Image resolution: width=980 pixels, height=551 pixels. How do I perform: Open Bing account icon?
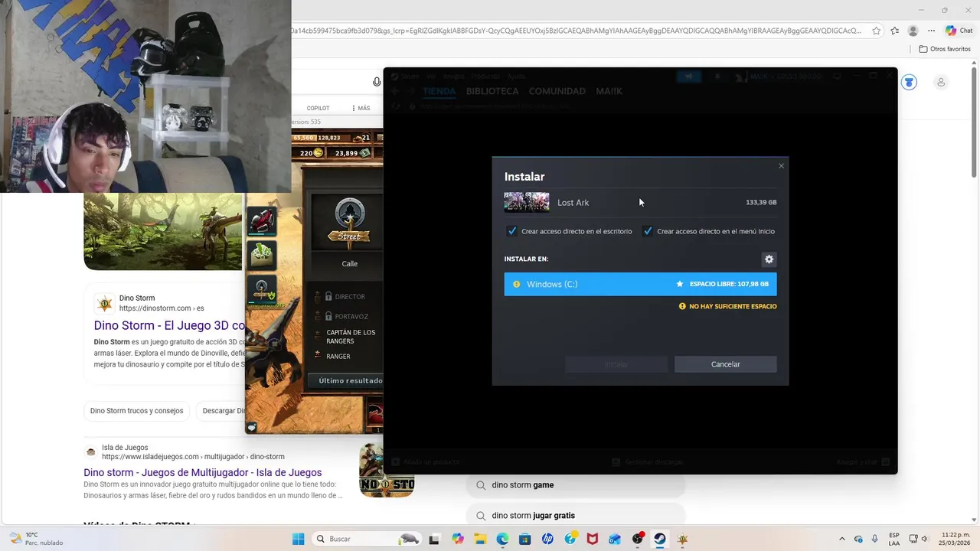point(941,83)
